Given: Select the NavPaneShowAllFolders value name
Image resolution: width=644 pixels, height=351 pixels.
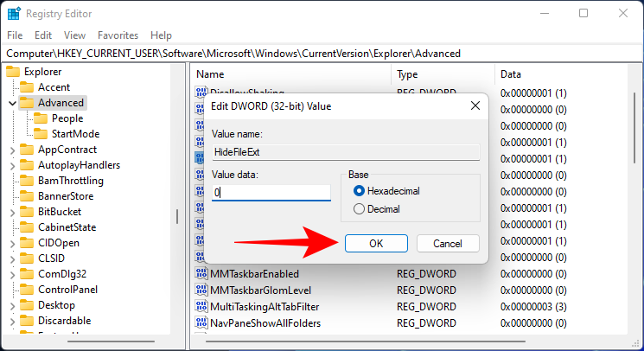Looking at the screenshot, I should 265,323.
